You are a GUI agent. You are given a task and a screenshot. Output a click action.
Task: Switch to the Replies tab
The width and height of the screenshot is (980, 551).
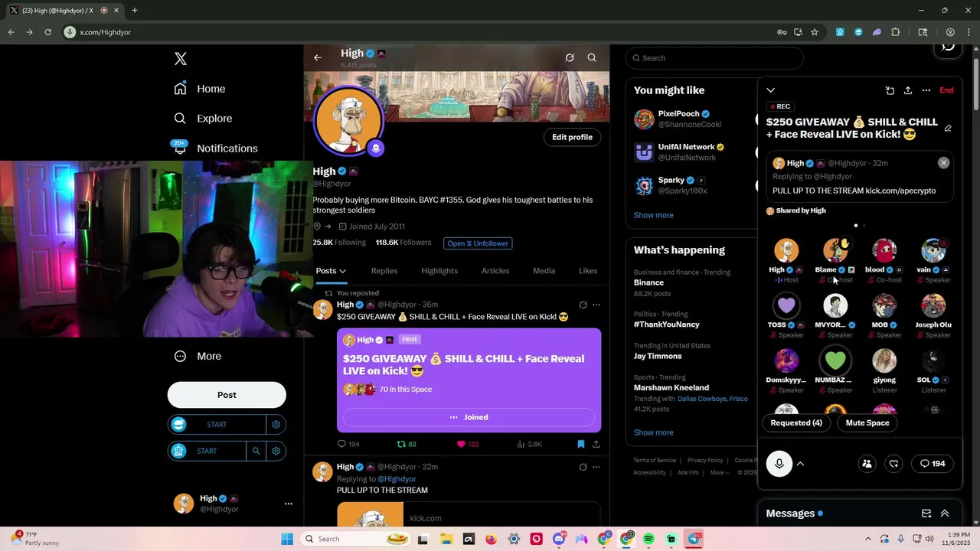tap(384, 271)
